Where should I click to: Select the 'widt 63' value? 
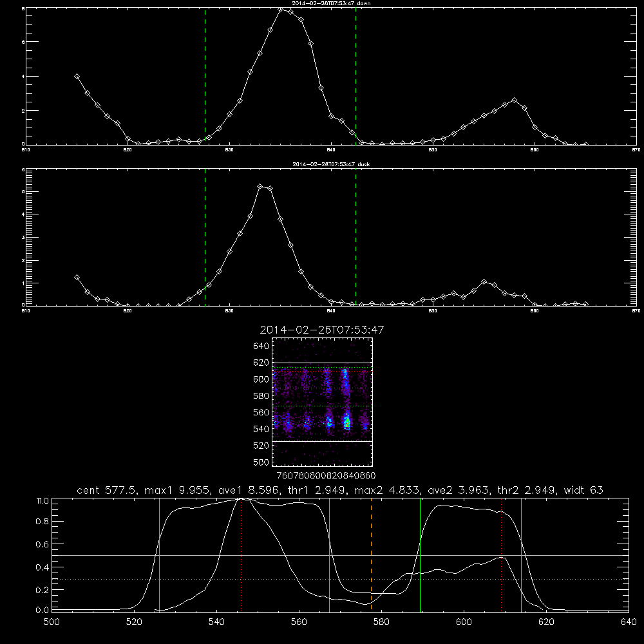pos(583,490)
